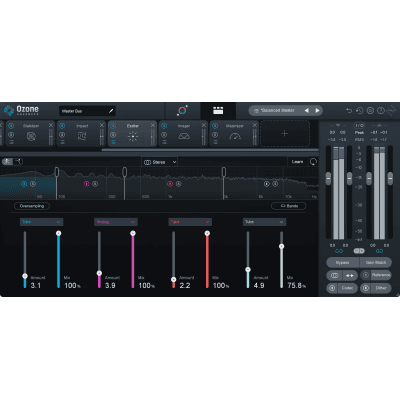Toggle the Impact module power button
This screenshot has height=400, width=400.
click(x=62, y=126)
